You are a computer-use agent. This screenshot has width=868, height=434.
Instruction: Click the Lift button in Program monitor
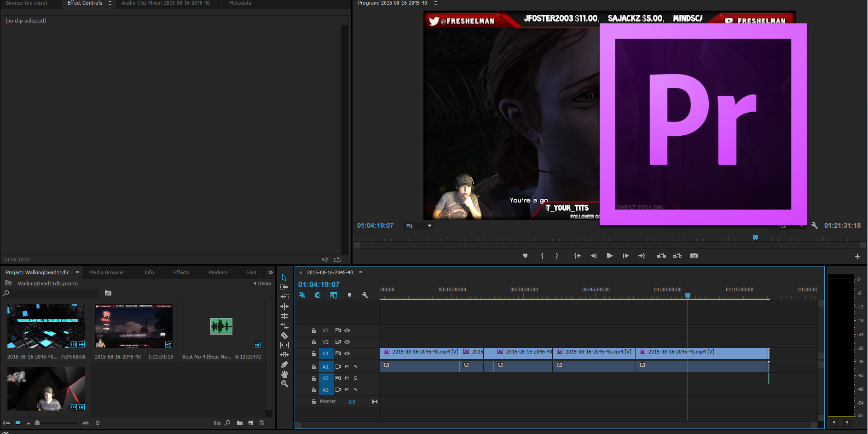(661, 256)
